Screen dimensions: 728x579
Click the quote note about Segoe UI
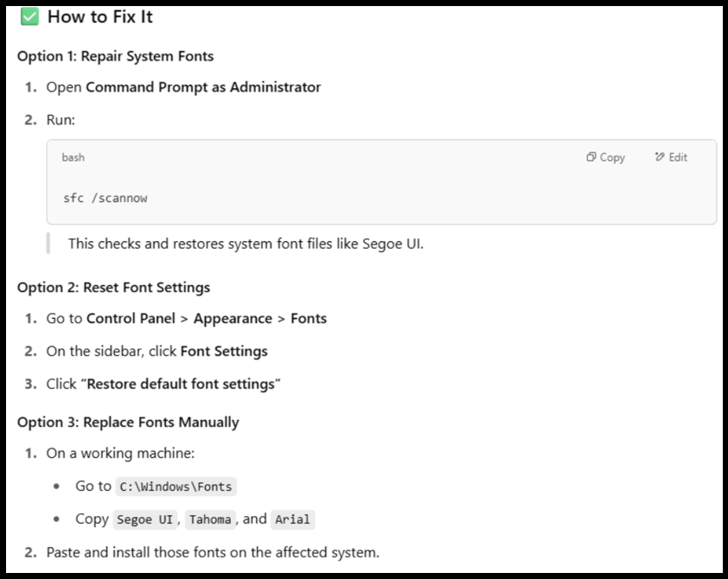pos(246,244)
